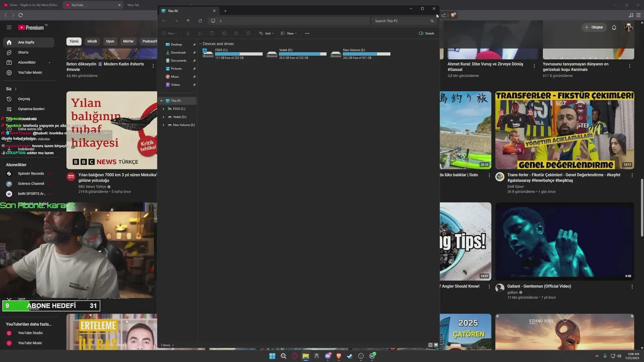
Task: Open Desktop in the navigation pane
Action: tap(177, 44)
